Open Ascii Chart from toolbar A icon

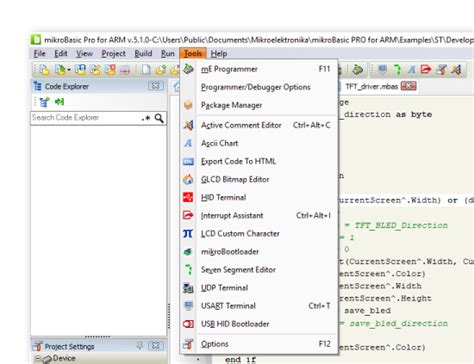pyautogui.click(x=412, y=70)
